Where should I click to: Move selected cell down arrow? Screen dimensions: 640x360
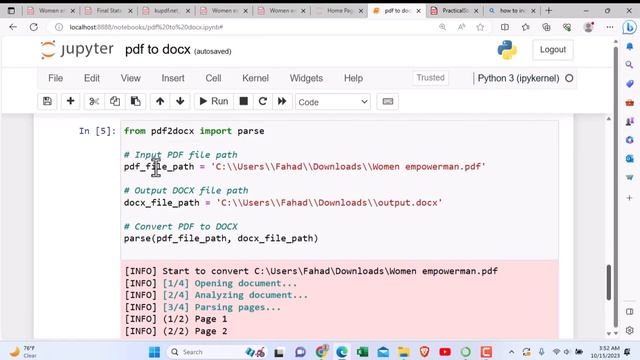click(180, 101)
